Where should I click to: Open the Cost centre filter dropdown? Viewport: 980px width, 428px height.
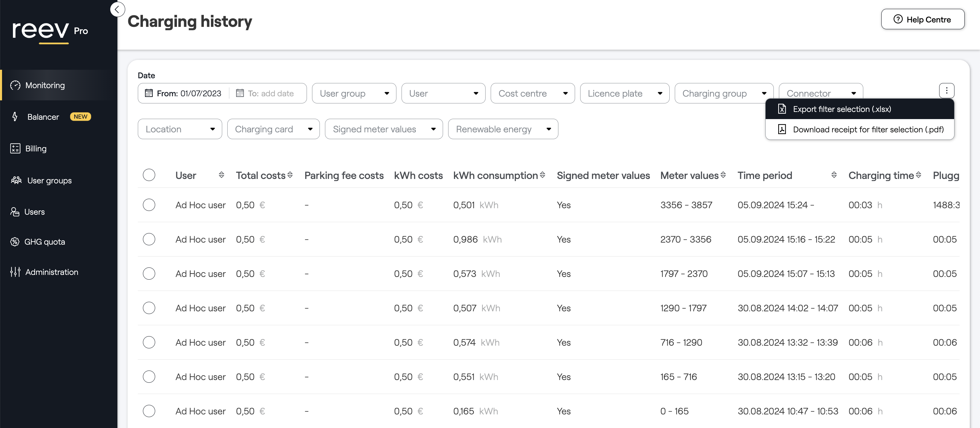click(x=532, y=93)
